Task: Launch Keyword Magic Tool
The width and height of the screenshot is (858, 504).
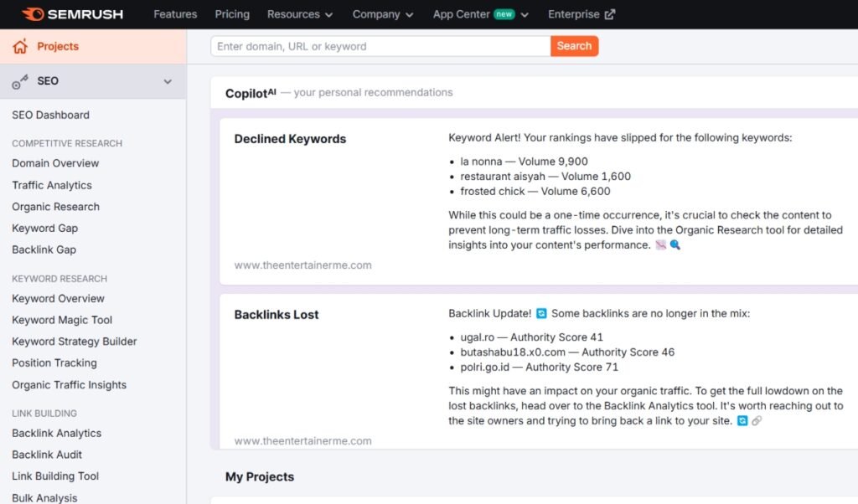Action: click(62, 320)
